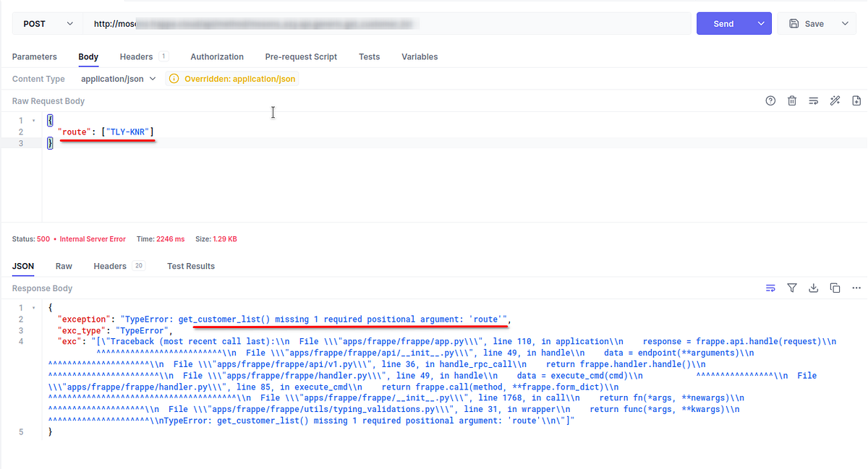The height and width of the screenshot is (469, 868).
Task: Toggle line wrapping in the response body
Action: [x=770, y=288]
